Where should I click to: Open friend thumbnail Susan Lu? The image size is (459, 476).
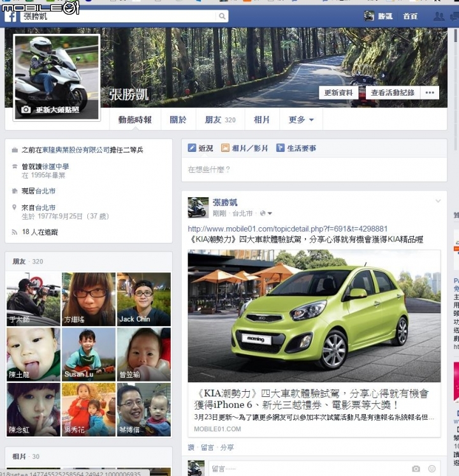click(x=89, y=354)
